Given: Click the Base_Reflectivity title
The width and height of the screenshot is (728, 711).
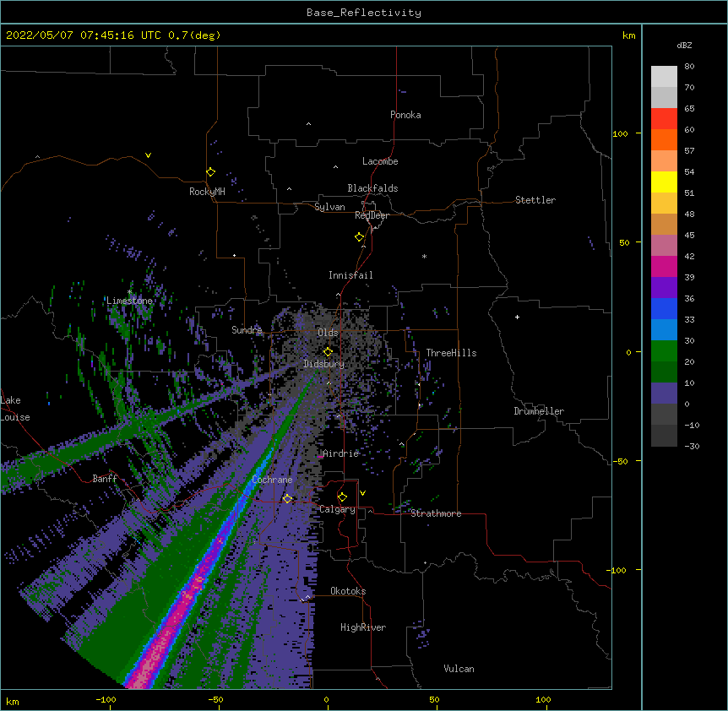Looking at the screenshot, I should pyautogui.click(x=364, y=13).
